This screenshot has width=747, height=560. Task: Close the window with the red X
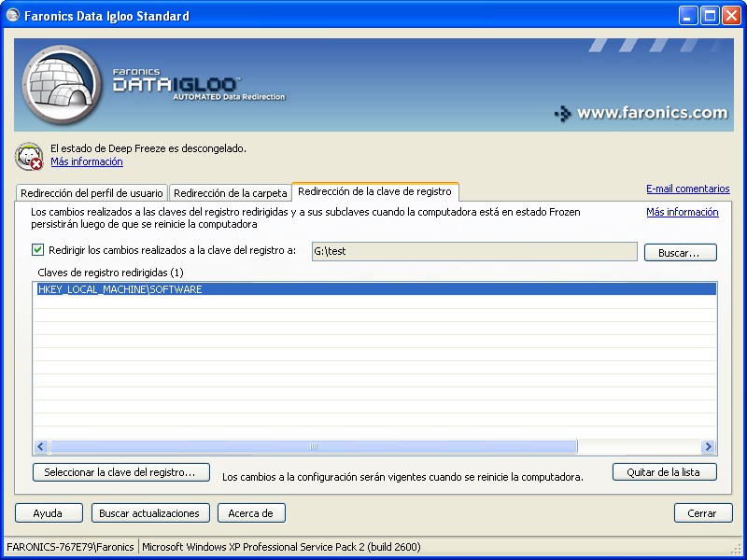(x=731, y=16)
